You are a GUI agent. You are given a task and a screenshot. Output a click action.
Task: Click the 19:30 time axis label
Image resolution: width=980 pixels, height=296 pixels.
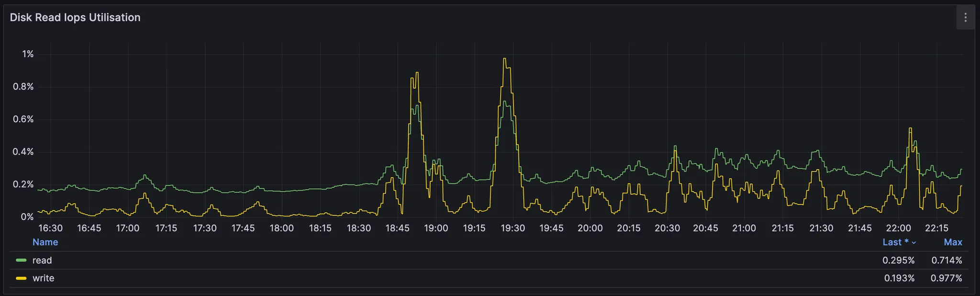[513, 228]
